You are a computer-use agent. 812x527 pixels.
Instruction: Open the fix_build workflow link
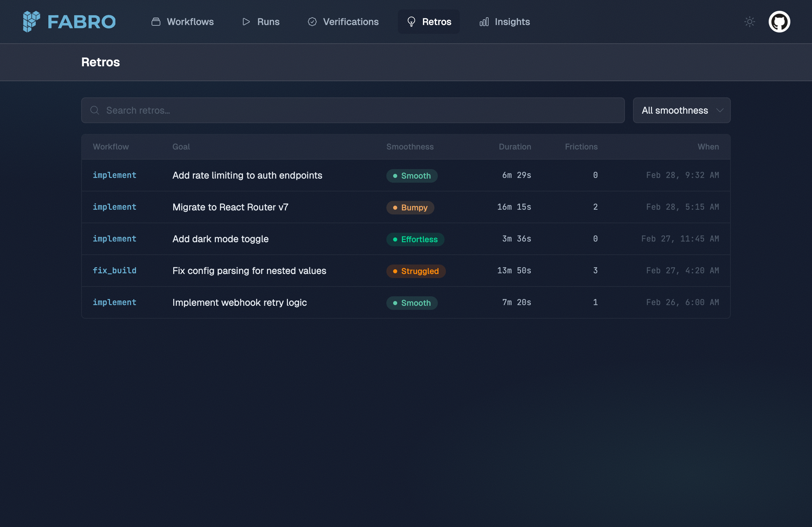114,271
